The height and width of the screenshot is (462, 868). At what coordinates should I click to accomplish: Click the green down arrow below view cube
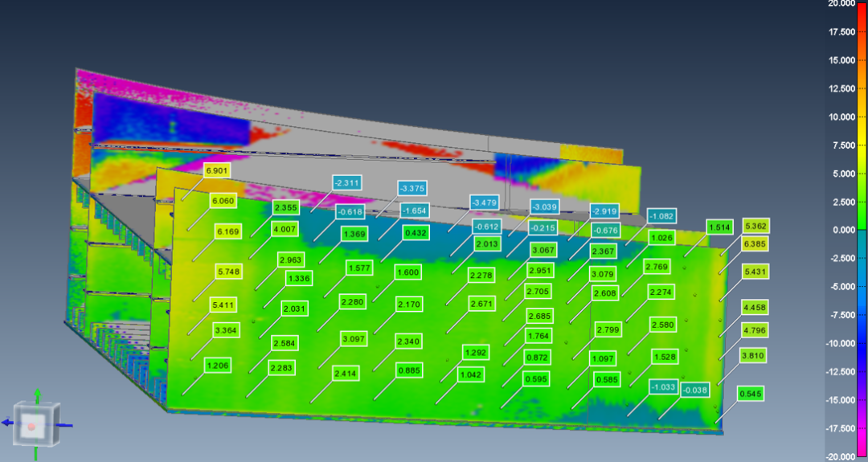36,454
